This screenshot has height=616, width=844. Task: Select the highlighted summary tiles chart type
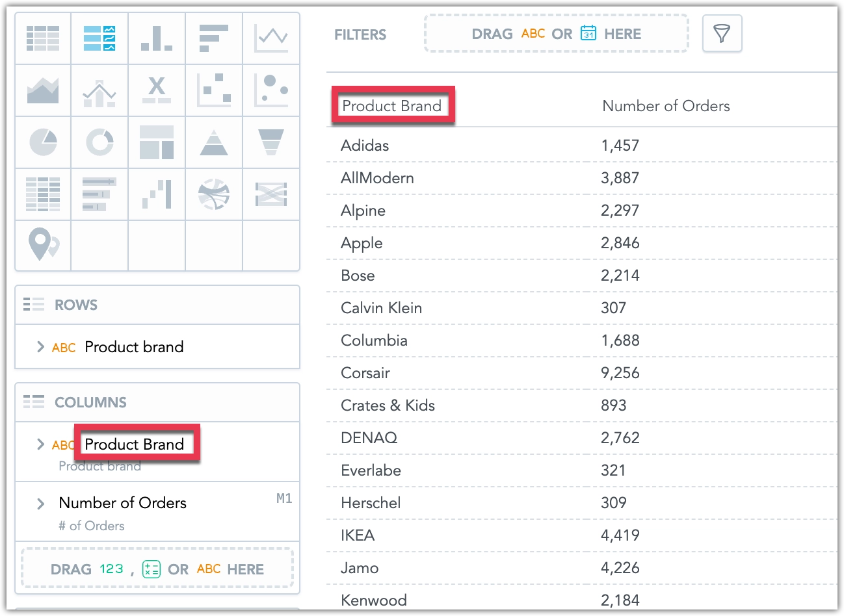(x=99, y=38)
